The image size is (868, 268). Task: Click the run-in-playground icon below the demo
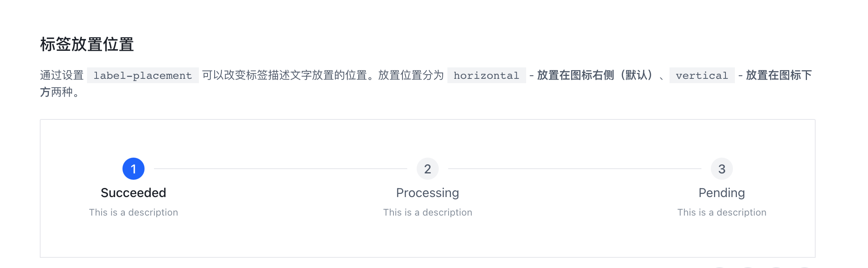click(x=747, y=267)
